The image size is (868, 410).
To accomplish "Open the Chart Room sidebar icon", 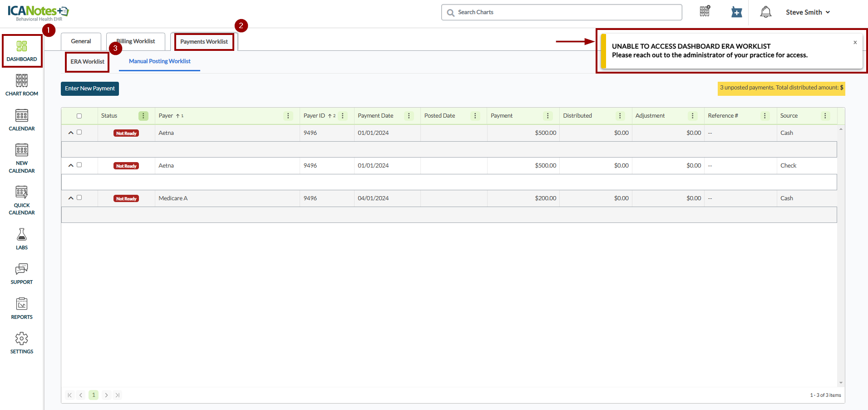I will tap(21, 85).
